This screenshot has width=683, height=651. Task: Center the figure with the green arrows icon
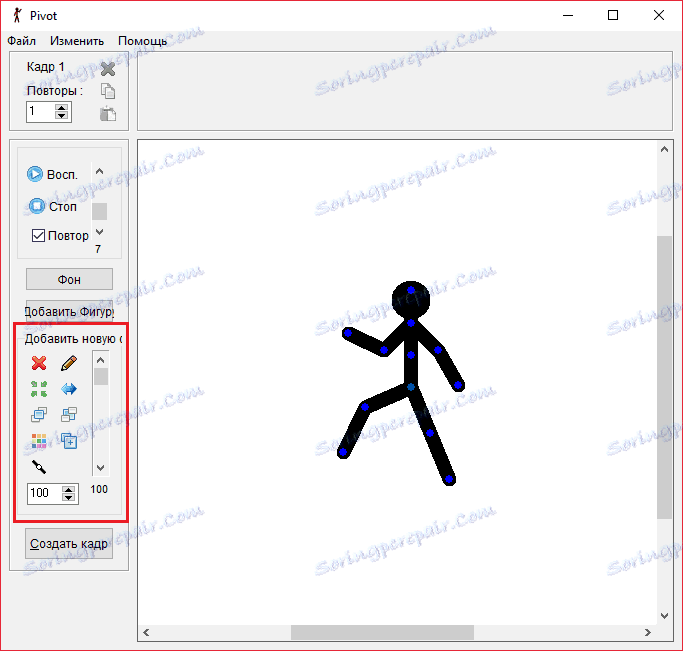tap(39, 389)
